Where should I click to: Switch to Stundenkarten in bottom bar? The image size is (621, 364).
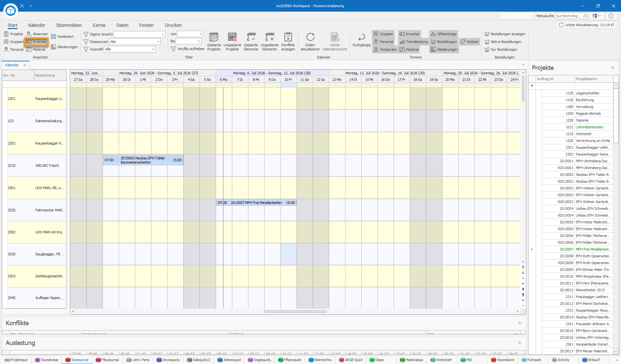click(x=47, y=360)
